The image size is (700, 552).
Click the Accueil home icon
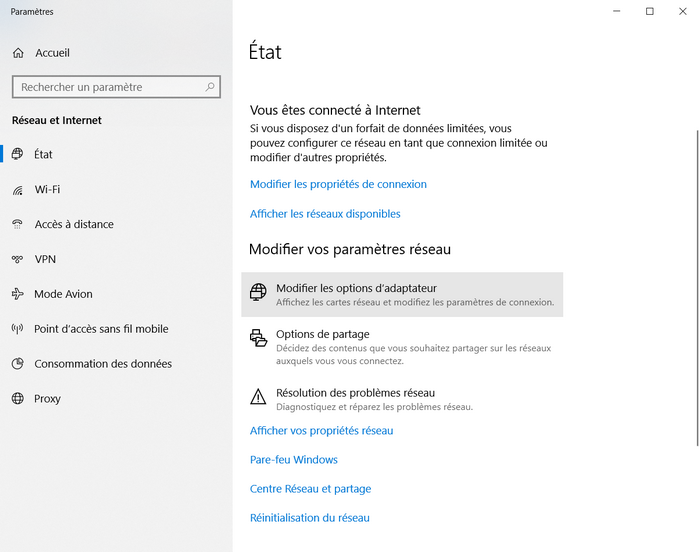click(x=18, y=53)
